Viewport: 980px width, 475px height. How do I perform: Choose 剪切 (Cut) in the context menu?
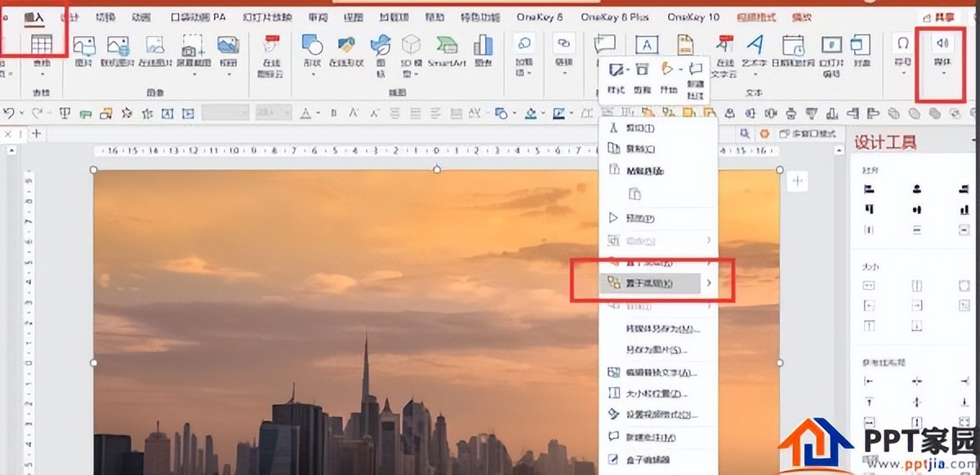pyautogui.click(x=658, y=128)
